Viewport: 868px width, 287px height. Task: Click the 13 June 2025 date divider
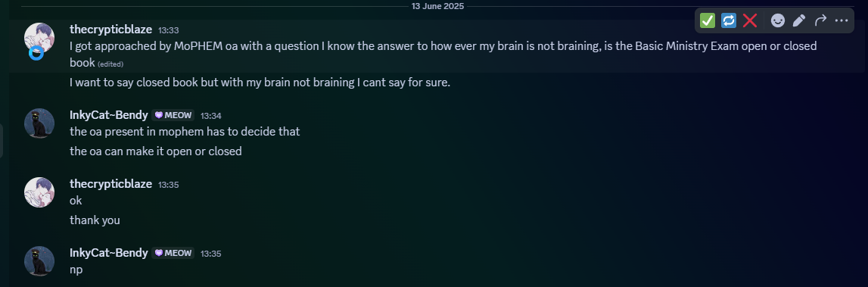point(437,6)
